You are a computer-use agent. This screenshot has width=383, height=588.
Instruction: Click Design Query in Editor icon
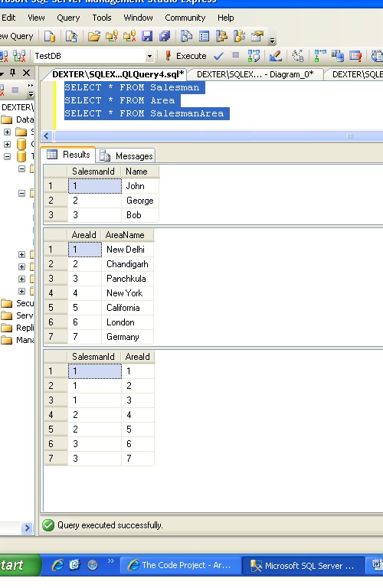click(x=275, y=56)
